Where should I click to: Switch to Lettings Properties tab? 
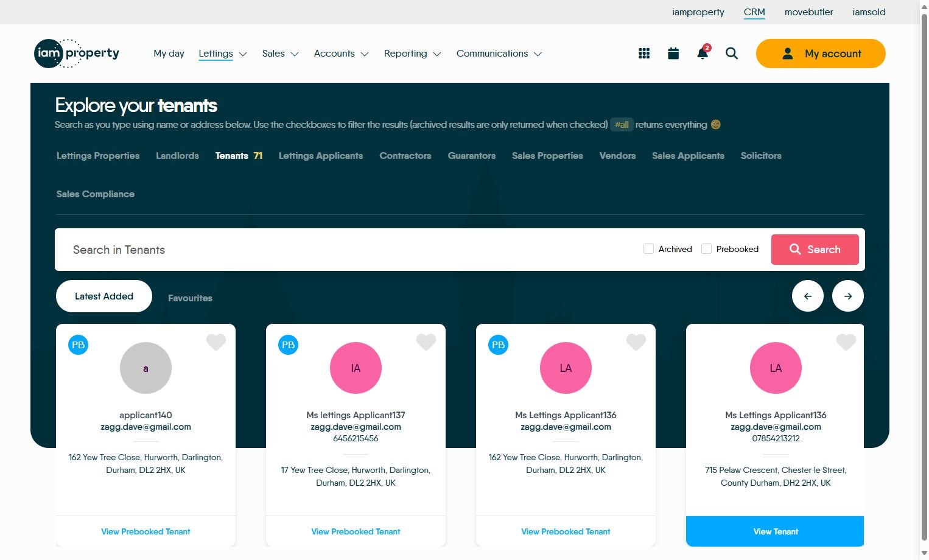click(98, 156)
